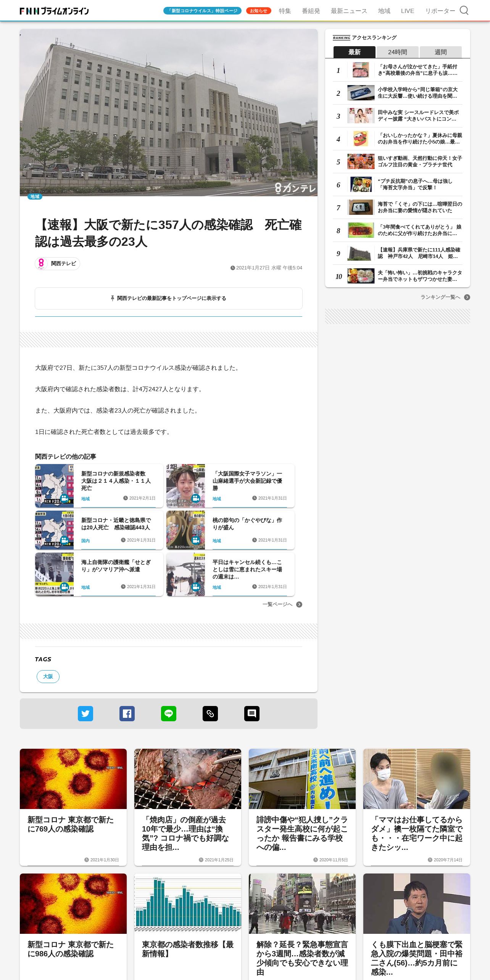Copy article link with chain icon
Screen dimensions: 490x980
[x=210, y=713]
